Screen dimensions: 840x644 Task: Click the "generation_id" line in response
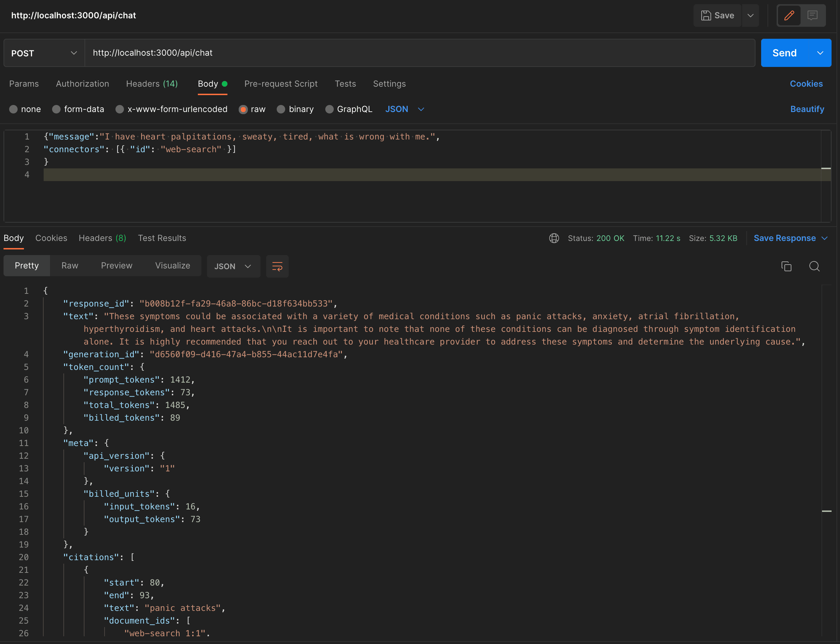tap(205, 354)
